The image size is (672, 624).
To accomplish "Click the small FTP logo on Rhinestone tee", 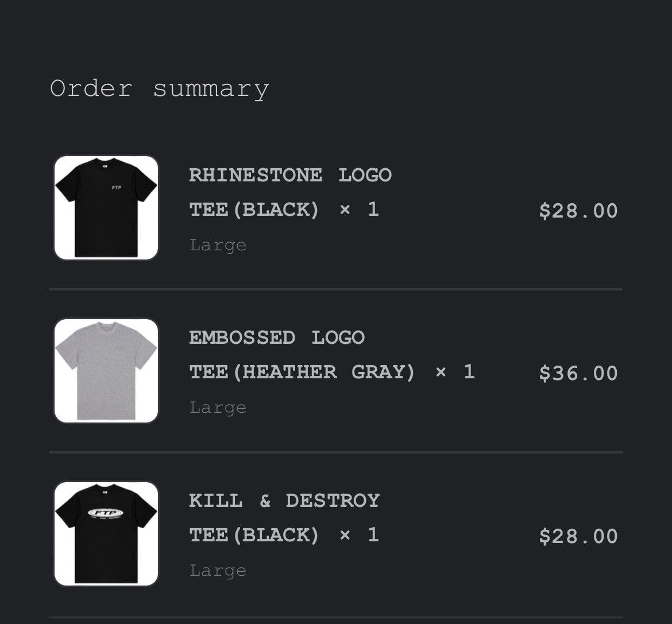I will tap(117, 188).
